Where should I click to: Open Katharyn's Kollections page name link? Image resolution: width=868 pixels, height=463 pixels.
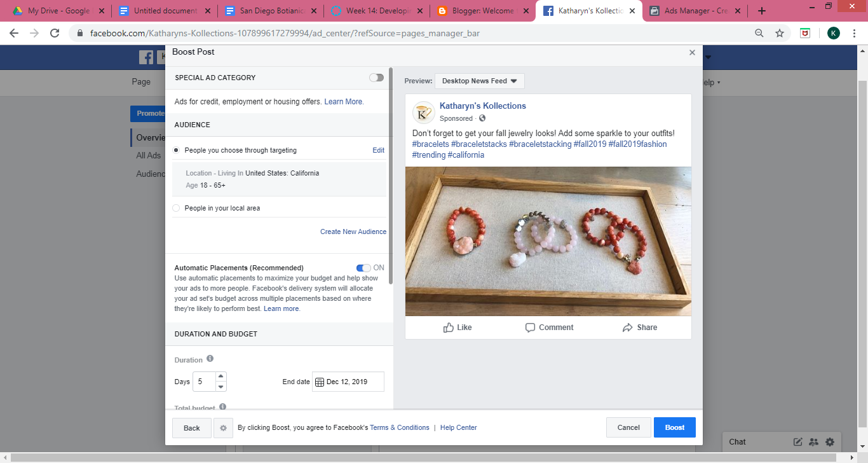click(483, 106)
